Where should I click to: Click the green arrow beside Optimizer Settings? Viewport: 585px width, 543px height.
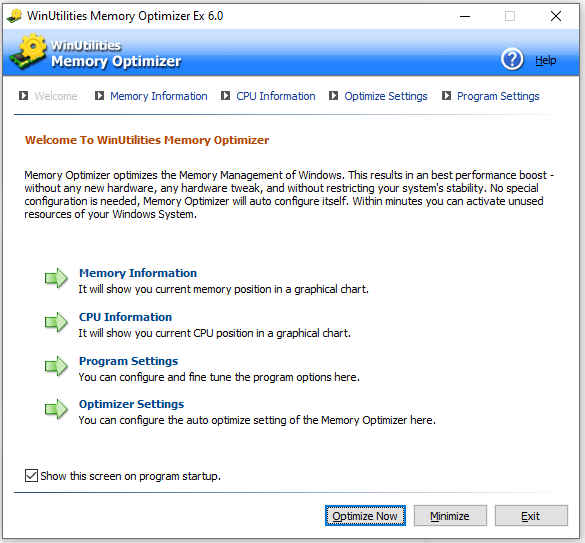pos(56,409)
